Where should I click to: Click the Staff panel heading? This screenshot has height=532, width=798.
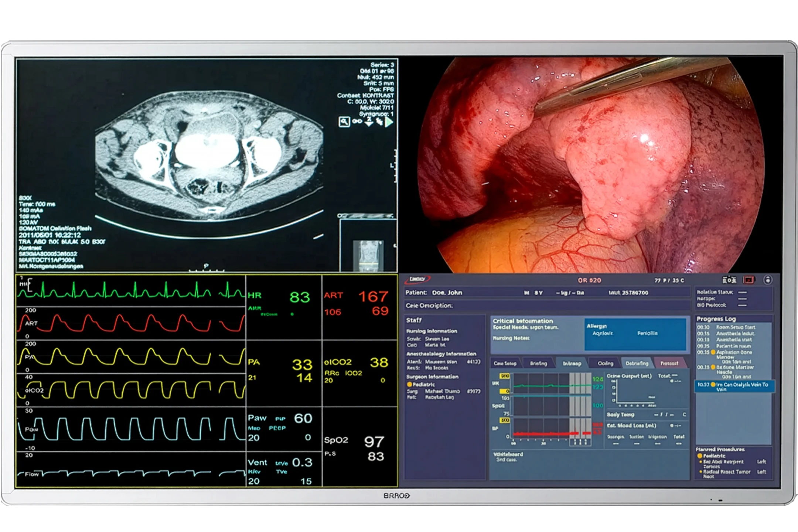coord(414,320)
